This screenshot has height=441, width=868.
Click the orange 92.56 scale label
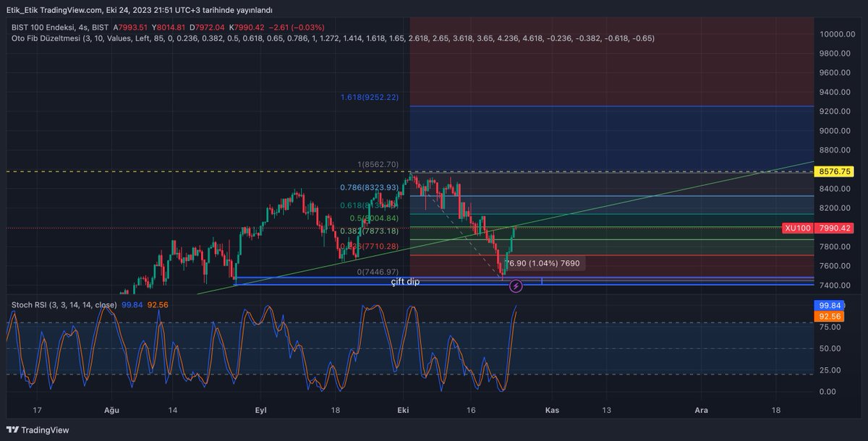[x=830, y=316]
